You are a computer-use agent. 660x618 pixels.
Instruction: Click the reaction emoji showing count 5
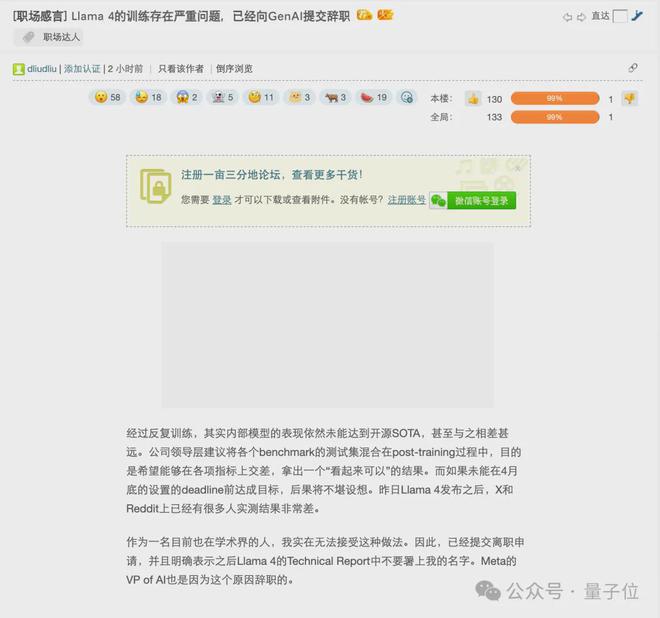pyautogui.click(x=222, y=97)
